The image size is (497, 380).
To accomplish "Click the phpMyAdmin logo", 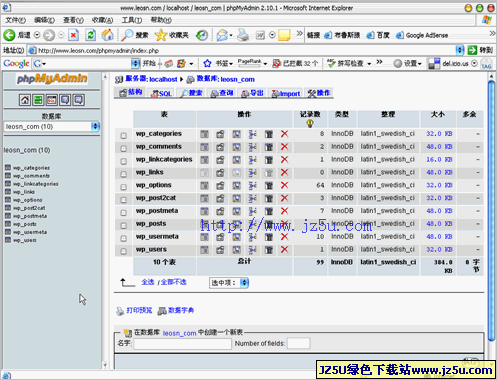I will (x=52, y=79).
